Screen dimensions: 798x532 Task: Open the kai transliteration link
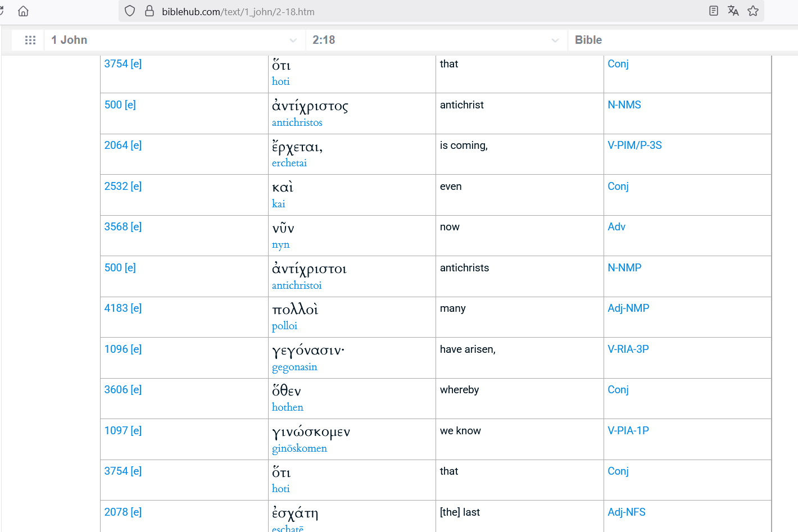click(279, 204)
